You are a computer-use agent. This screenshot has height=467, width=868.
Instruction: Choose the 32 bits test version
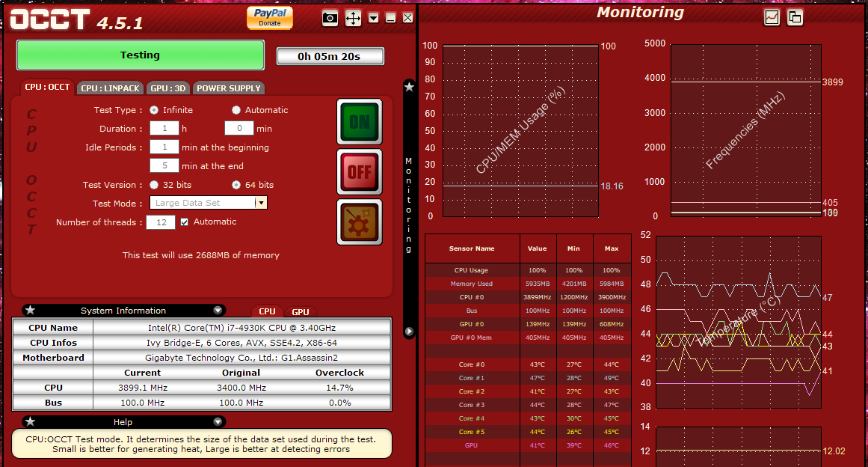click(154, 185)
